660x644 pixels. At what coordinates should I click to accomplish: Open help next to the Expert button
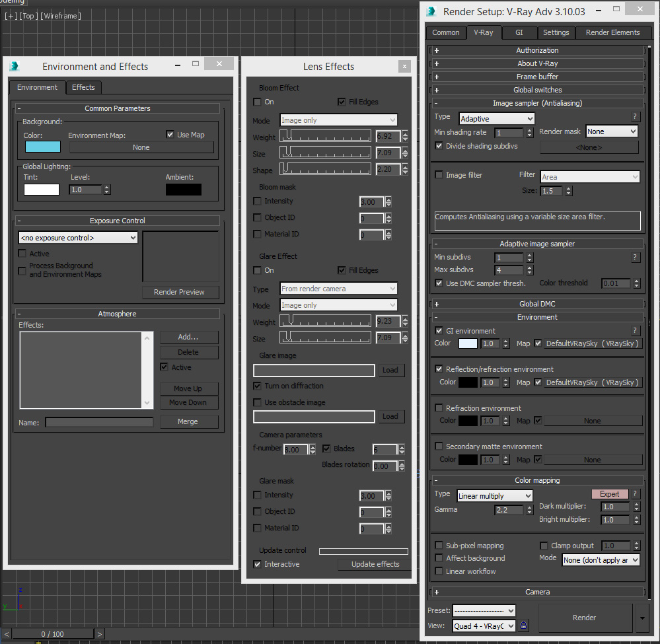point(635,494)
